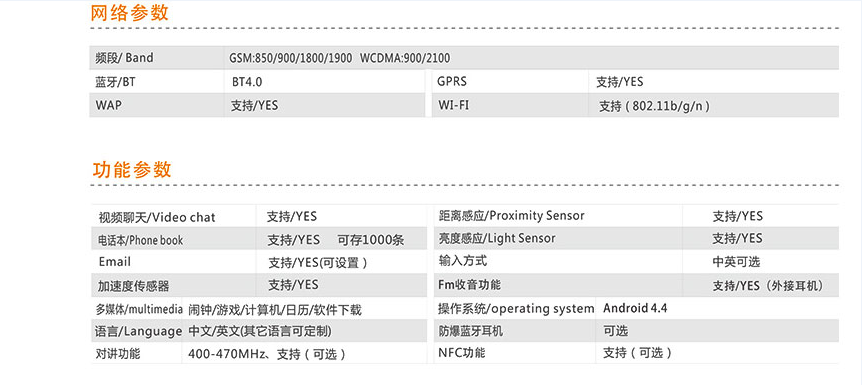This screenshot has height=385, width=862.
Task: Click the Email row label
Action: [x=115, y=262]
